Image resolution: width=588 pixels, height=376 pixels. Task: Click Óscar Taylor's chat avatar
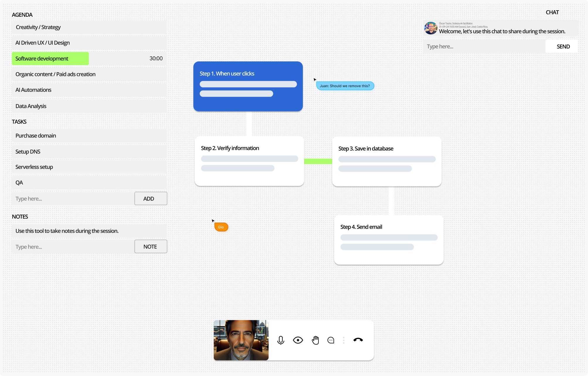431,28
